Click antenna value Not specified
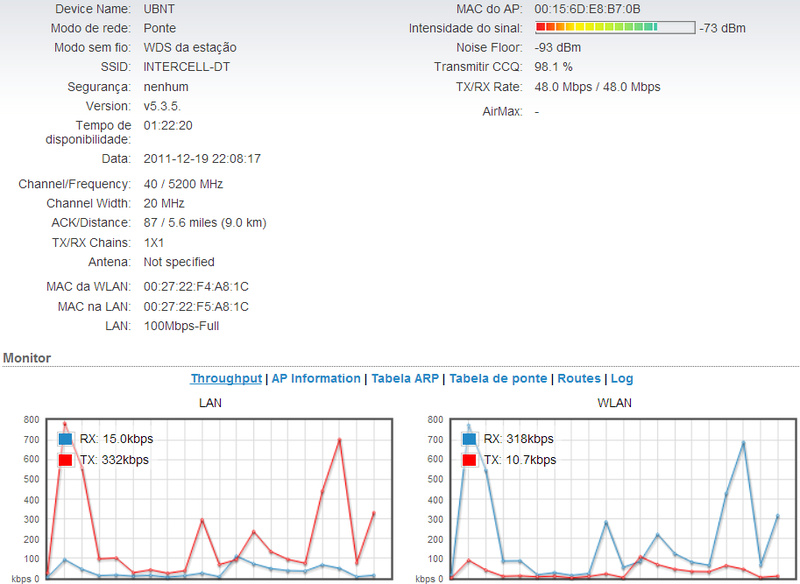 [x=179, y=262]
